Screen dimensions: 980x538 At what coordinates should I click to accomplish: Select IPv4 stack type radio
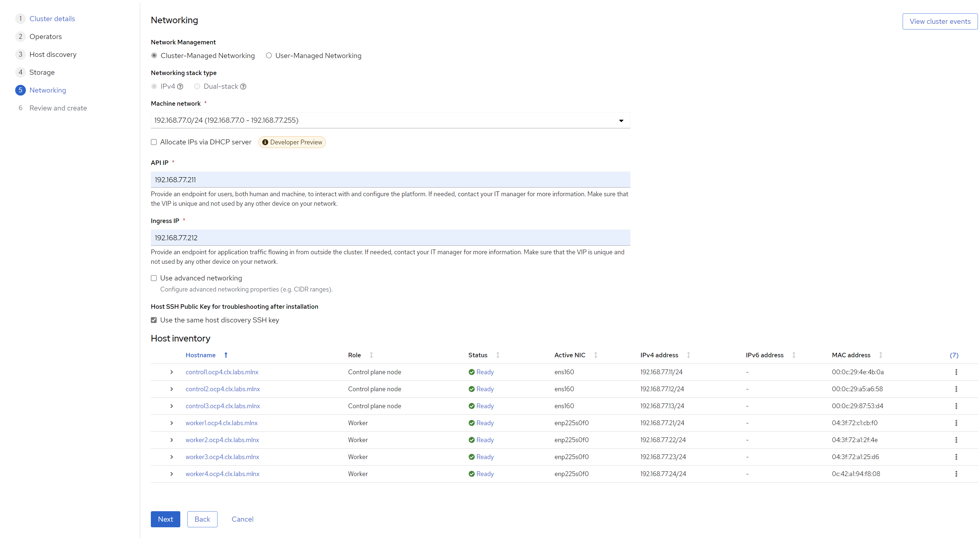[x=154, y=86]
